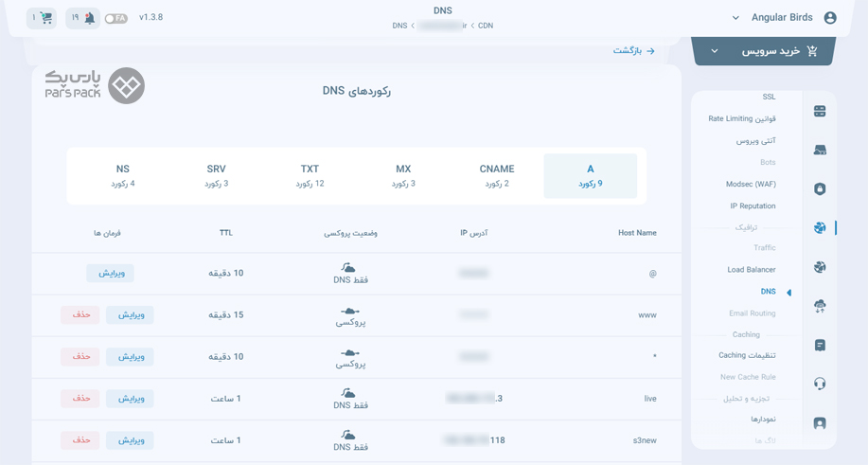The height and width of the screenshot is (465, 868).
Task: Switch to the MX records tab
Action: (x=403, y=175)
